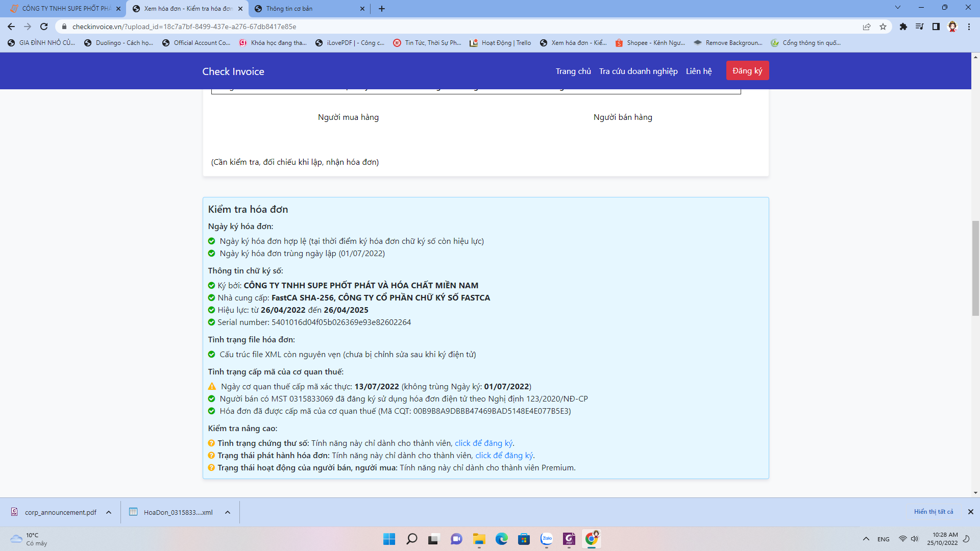Open Zalo from the taskbar
This screenshot has height=551, width=980.
click(x=547, y=539)
